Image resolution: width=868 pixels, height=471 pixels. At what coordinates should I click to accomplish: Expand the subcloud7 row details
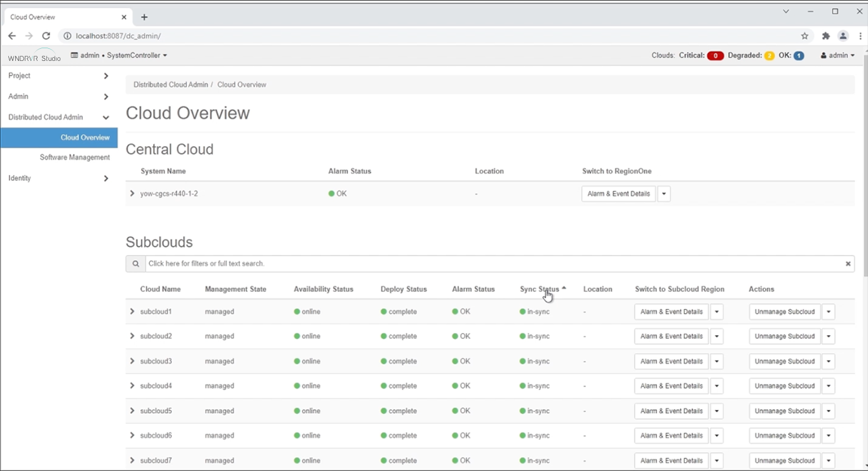click(132, 460)
